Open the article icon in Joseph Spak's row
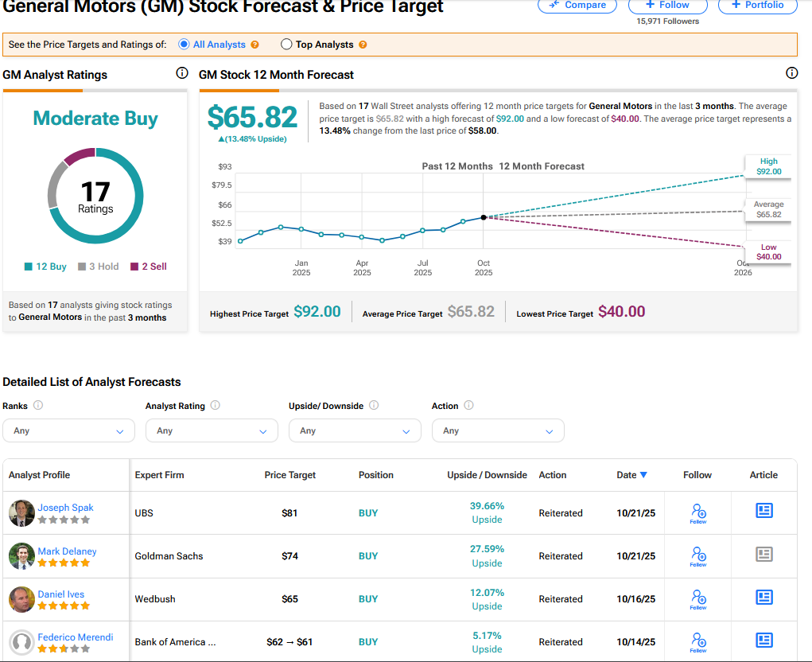The width and height of the screenshot is (812, 662). click(x=763, y=511)
